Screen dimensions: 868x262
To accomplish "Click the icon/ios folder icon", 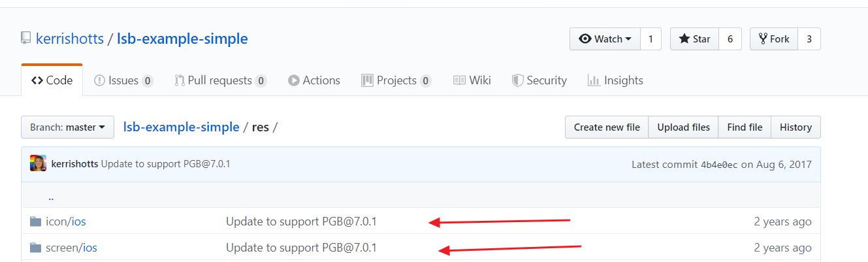I will coord(36,221).
